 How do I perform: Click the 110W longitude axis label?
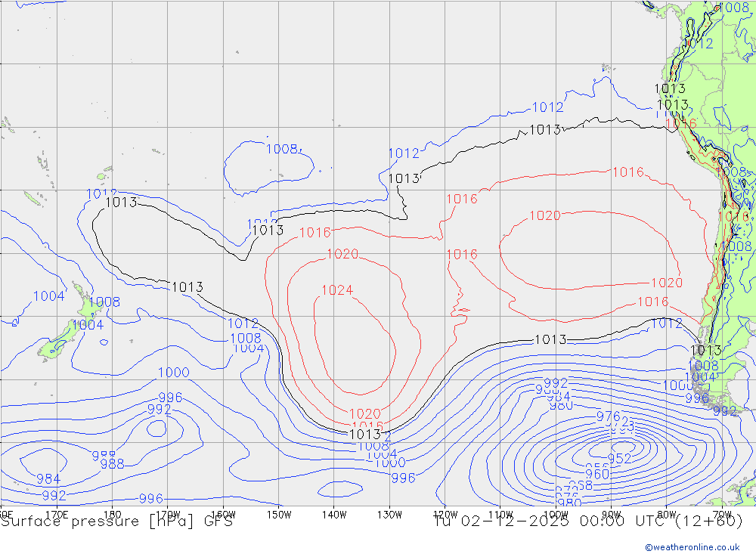[x=500, y=515]
